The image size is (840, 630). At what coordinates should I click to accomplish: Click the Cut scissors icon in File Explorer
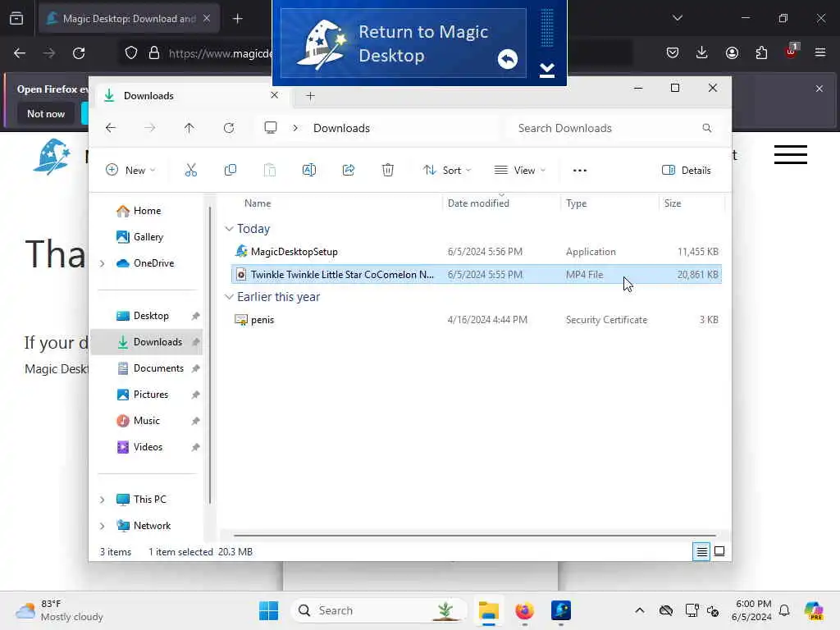click(190, 171)
